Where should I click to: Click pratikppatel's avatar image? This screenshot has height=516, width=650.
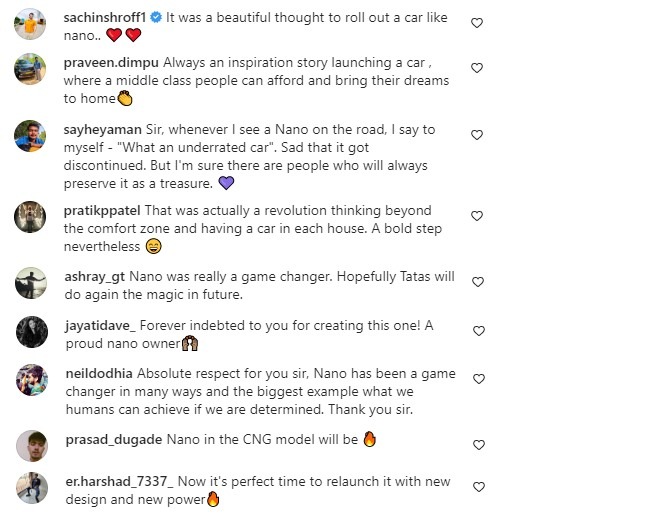[30, 217]
